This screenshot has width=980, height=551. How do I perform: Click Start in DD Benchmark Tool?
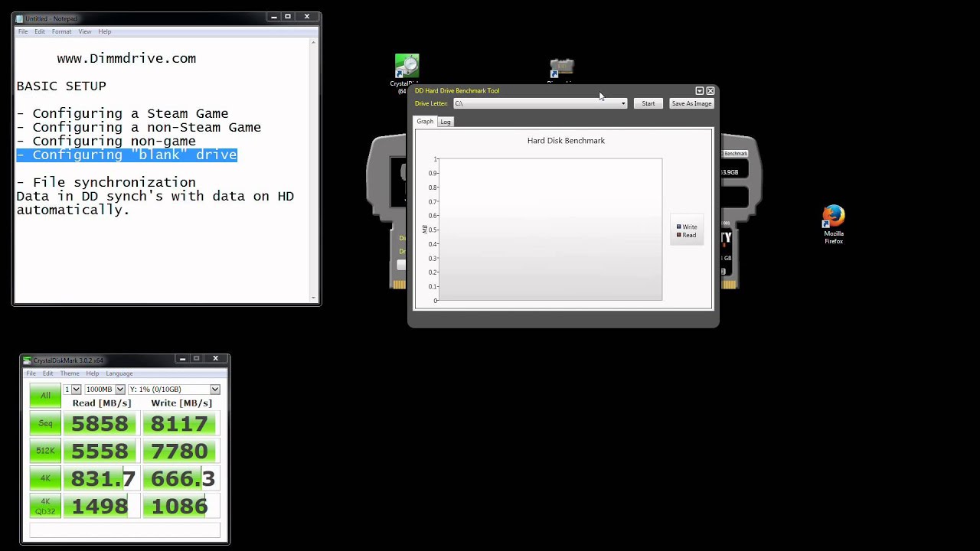point(648,103)
